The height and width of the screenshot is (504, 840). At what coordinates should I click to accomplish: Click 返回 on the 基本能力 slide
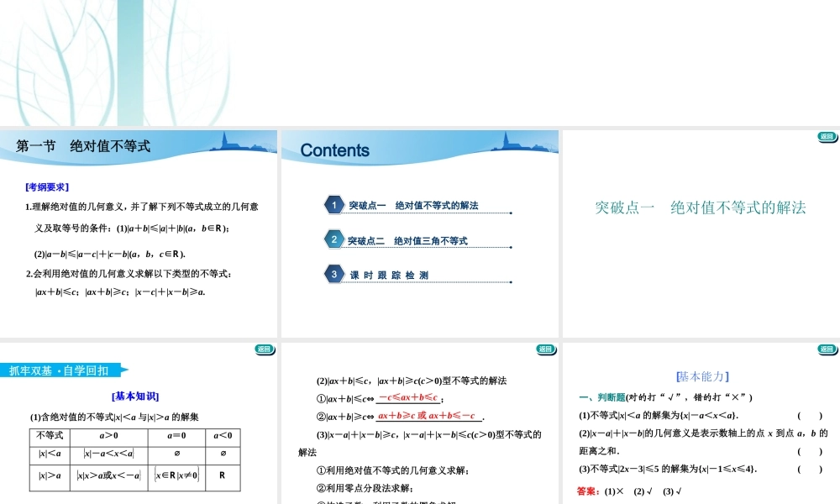tap(826, 349)
